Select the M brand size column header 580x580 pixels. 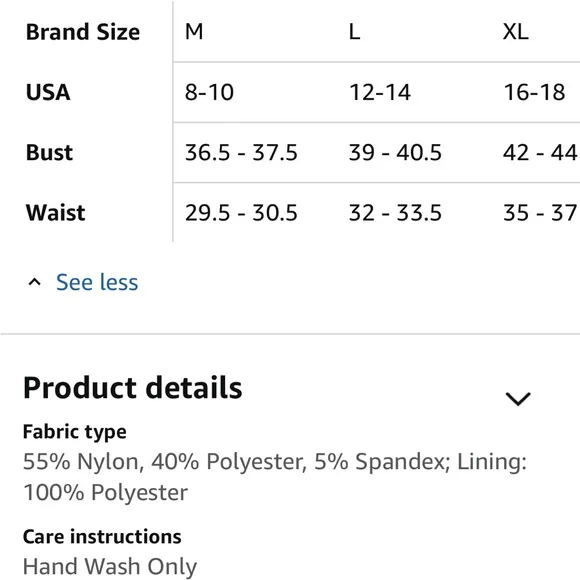pyautogui.click(x=194, y=32)
